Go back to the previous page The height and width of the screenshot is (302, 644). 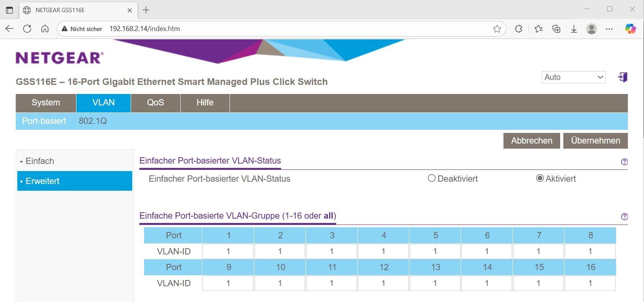9,29
